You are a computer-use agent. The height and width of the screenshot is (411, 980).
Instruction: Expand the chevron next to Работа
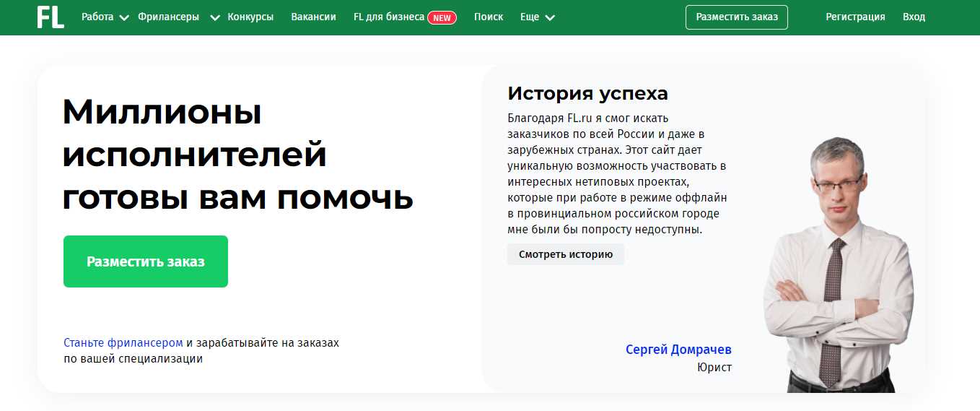pos(123,18)
